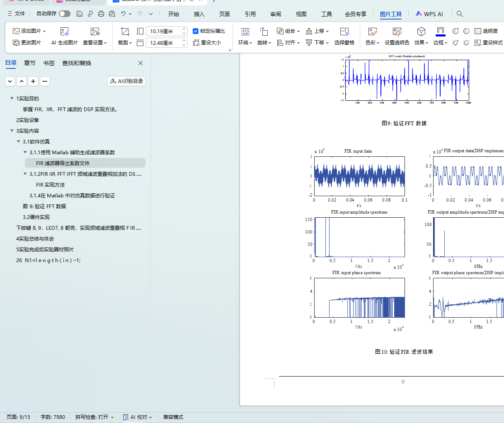This screenshot has width=504, height=423.
Task: Click 设置透明色 set transparent color icon
Action: coord(397,32)
